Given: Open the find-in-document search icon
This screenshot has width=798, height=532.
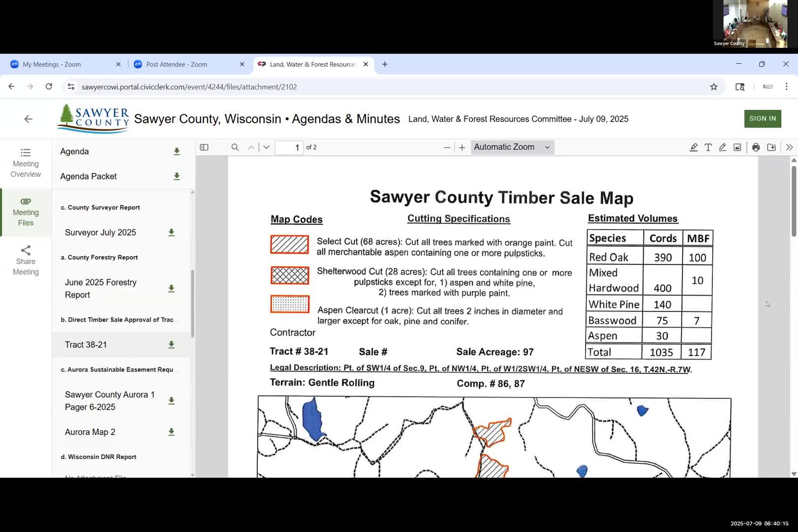Looking at the screenshot, I should click(x=235, y=147).
